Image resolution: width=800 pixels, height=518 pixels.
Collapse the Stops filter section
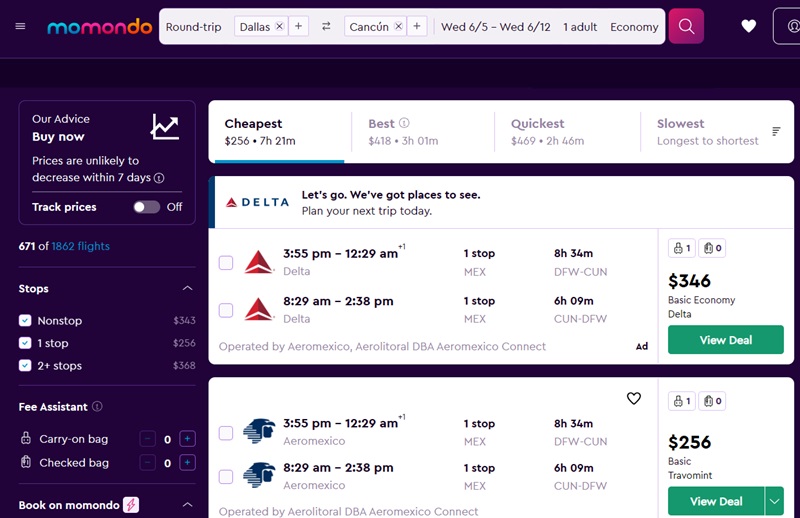point(188,288)
